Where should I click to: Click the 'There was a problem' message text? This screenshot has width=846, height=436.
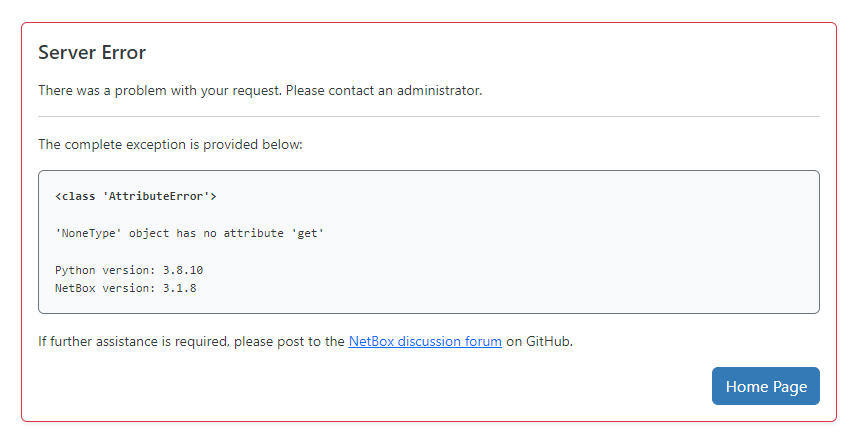coord(260,90)
